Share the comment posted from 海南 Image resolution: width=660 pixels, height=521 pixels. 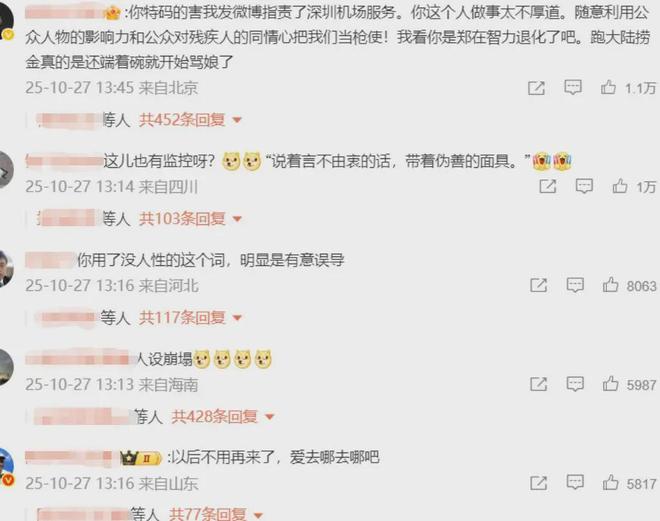click(538, 384)
